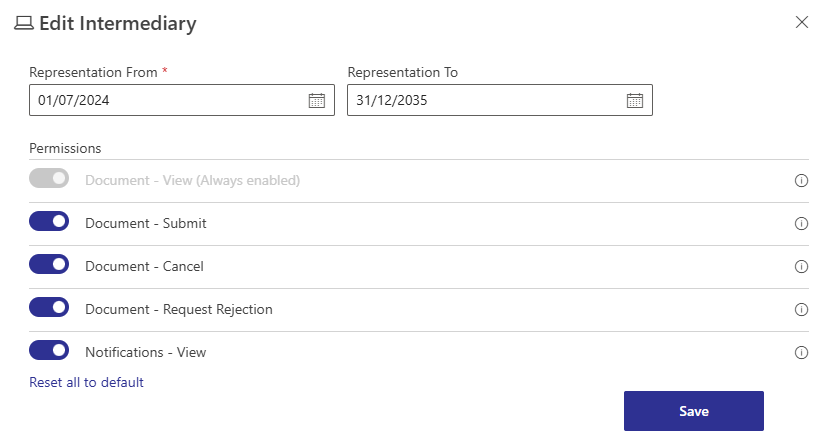Screen dimensions: 824x448
Task: Close the Edit Intermediary dialog
Action: point(801,22)
